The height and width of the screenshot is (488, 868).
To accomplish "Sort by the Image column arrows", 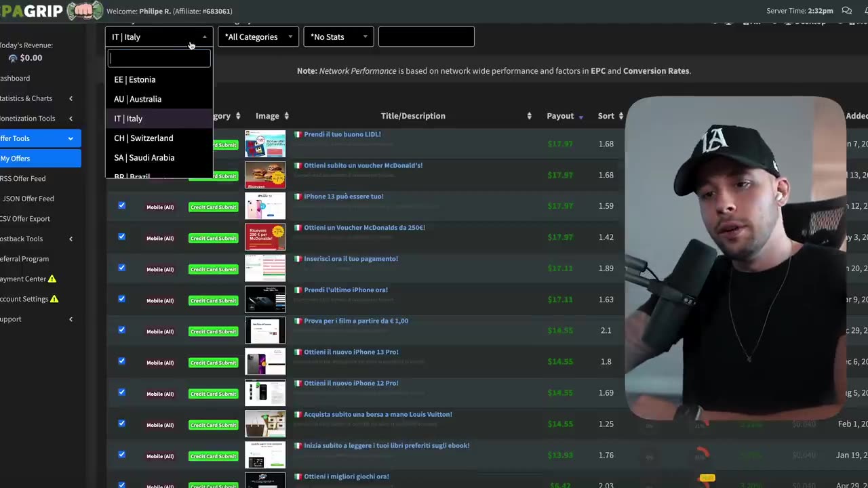I will point(286,116).
